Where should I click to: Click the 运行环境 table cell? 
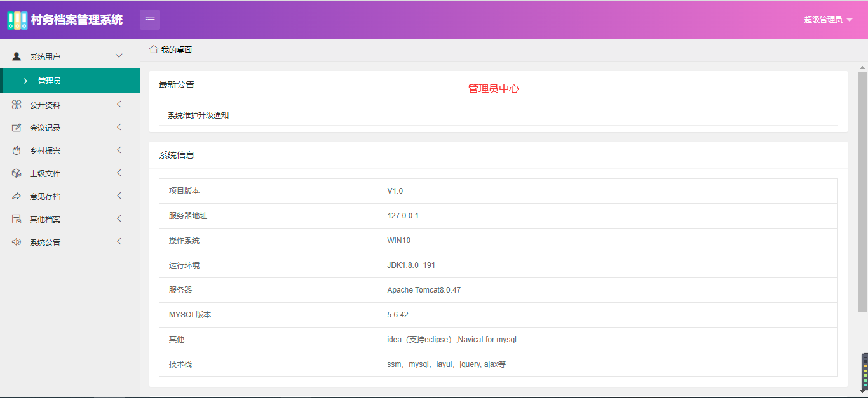(268, 265)
